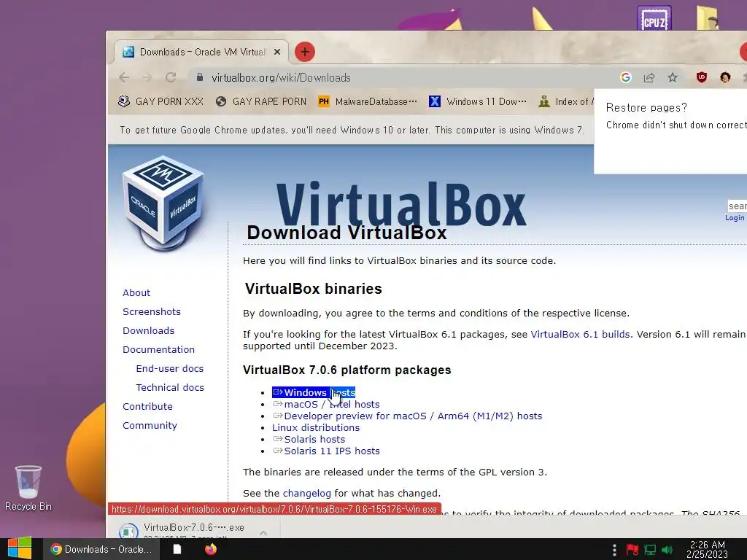Open the Linux distributions link
The height and width of the screenshot is (560, 747).
pyautogui.click(x=316, y=427)
